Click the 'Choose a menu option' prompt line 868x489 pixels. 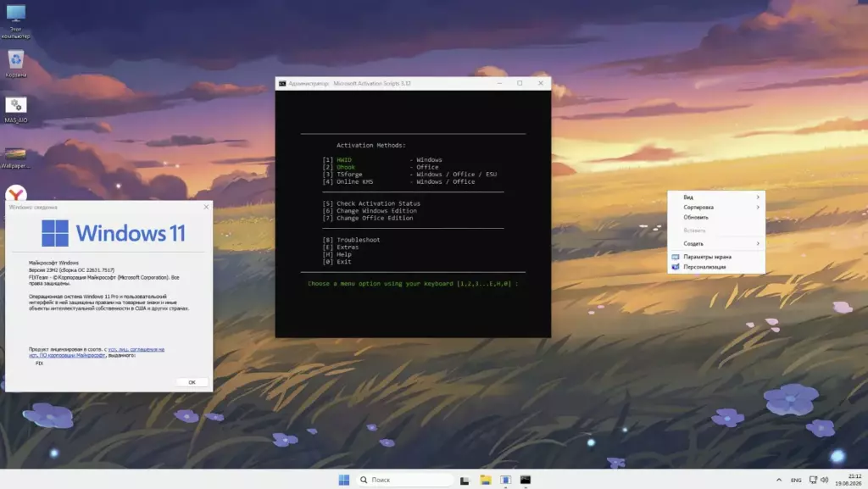coord(413,284)
